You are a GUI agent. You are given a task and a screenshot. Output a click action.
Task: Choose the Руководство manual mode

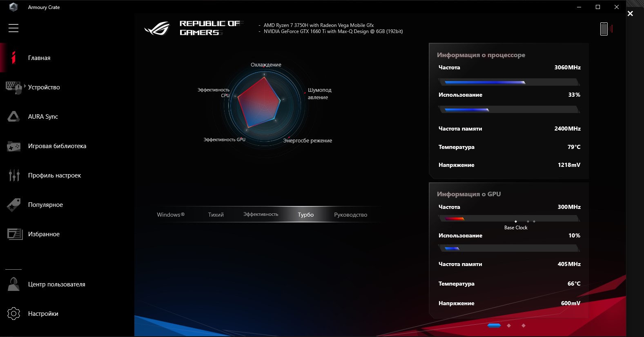pos(350,215)
